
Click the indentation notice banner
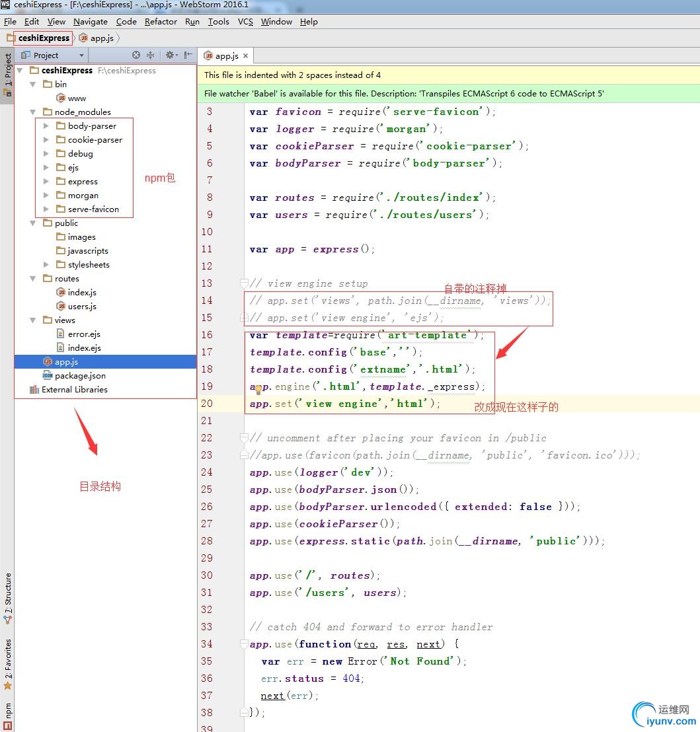click(449, 75)
